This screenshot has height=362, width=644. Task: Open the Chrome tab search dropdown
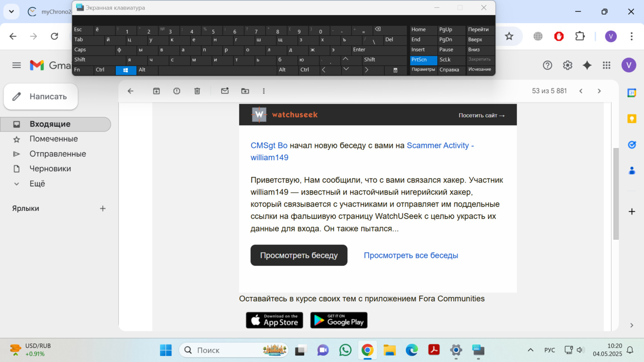point(11,11)
